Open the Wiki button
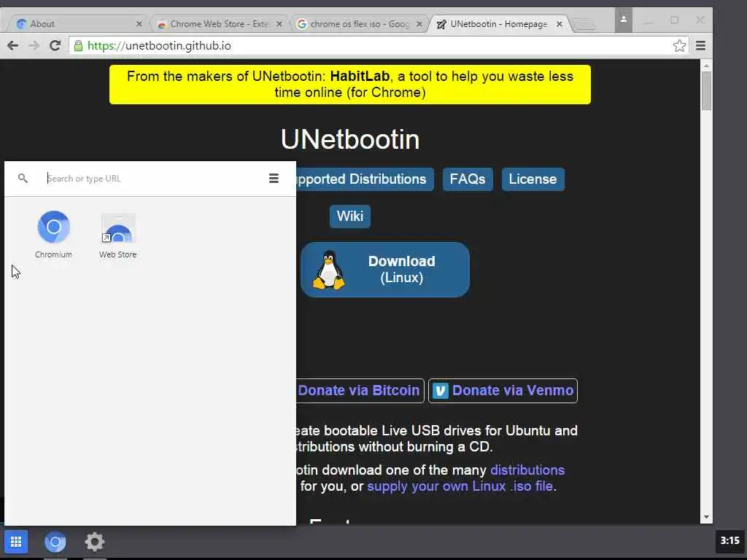The image size is (747, 560). (x=350, y=216)
